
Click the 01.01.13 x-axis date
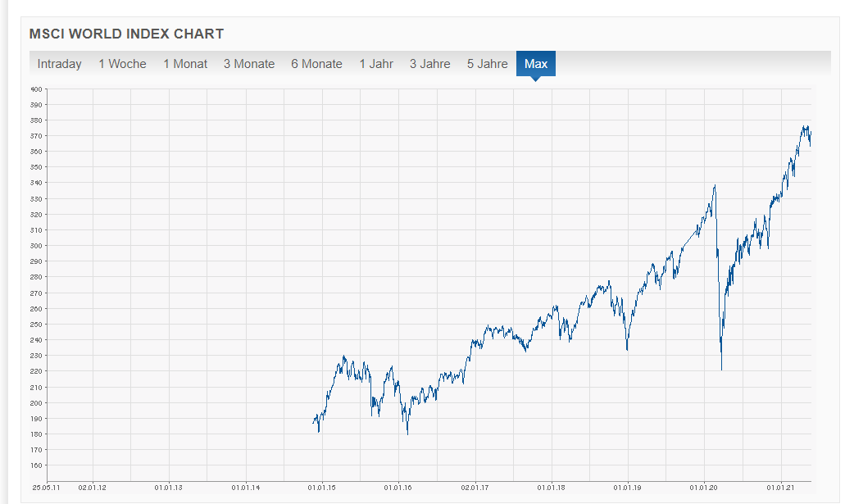coord(169,488)
